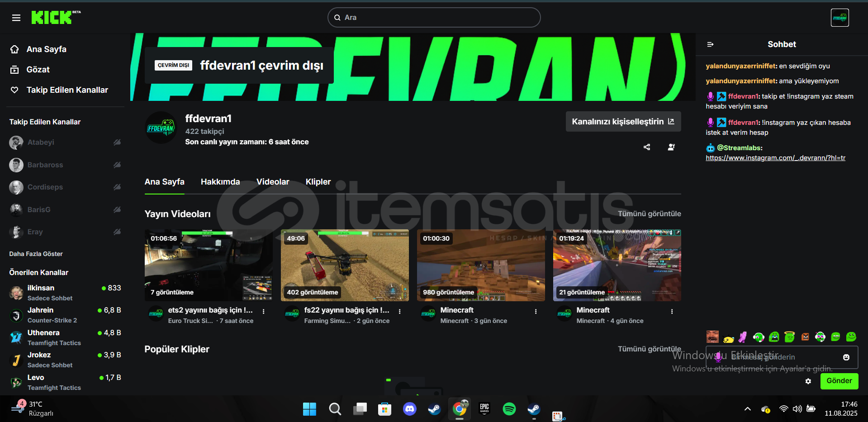Open Uthenera recommended channel

click(65, 337)
